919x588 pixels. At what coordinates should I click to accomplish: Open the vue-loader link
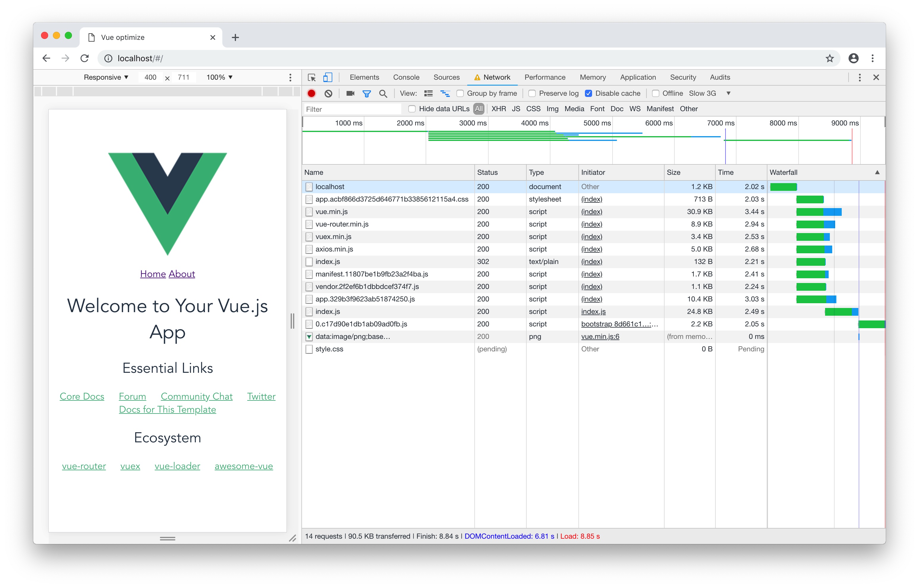[x=177, y=466]
